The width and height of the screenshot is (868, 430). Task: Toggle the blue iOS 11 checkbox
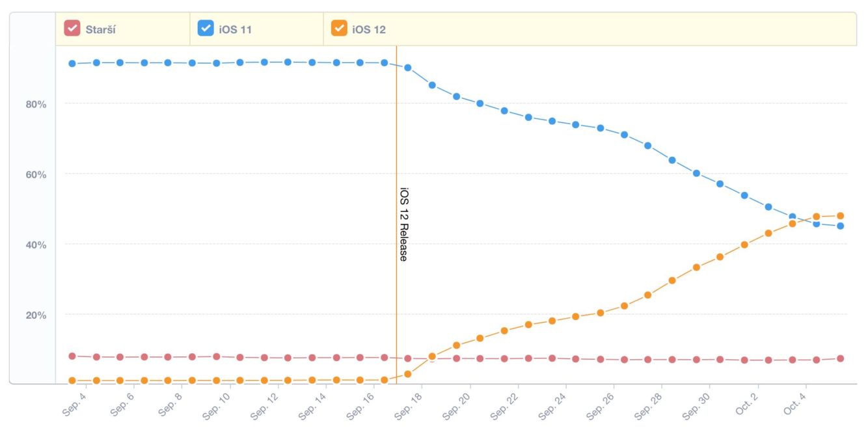tap(206, 29)
